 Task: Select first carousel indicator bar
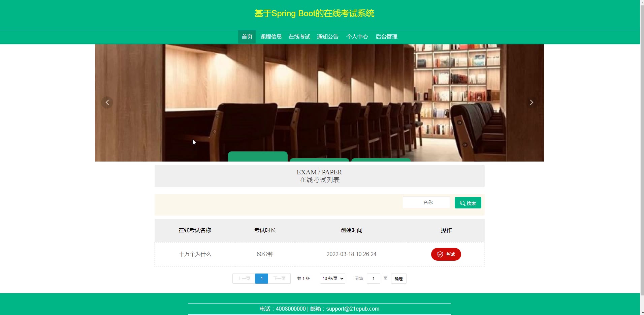[258, 156]
